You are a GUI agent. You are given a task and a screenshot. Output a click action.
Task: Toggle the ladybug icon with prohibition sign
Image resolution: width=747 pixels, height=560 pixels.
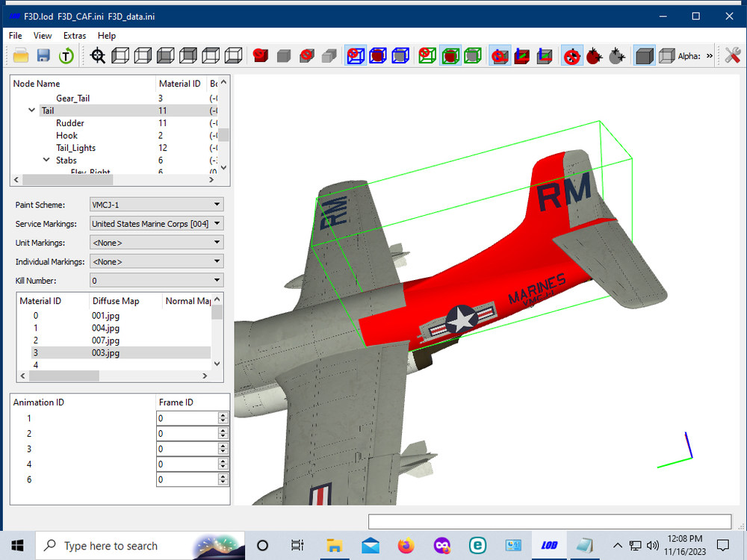[x=571, y=56]
